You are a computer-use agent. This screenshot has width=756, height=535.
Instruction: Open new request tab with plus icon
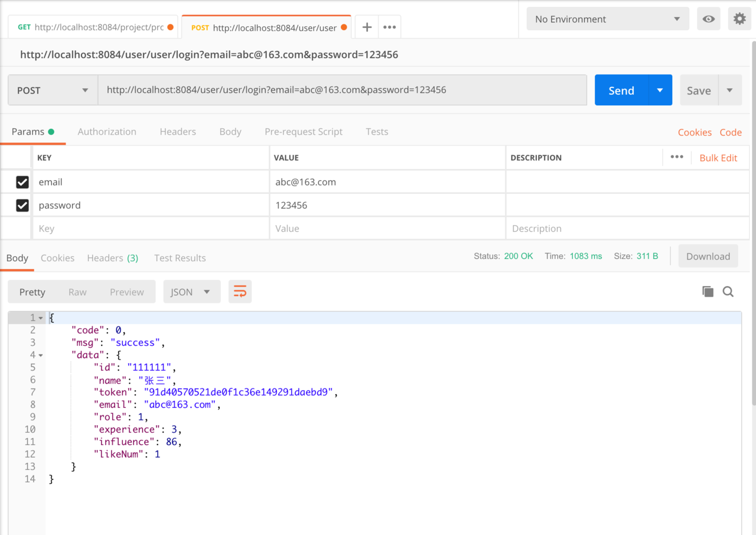tap(367, 27)
